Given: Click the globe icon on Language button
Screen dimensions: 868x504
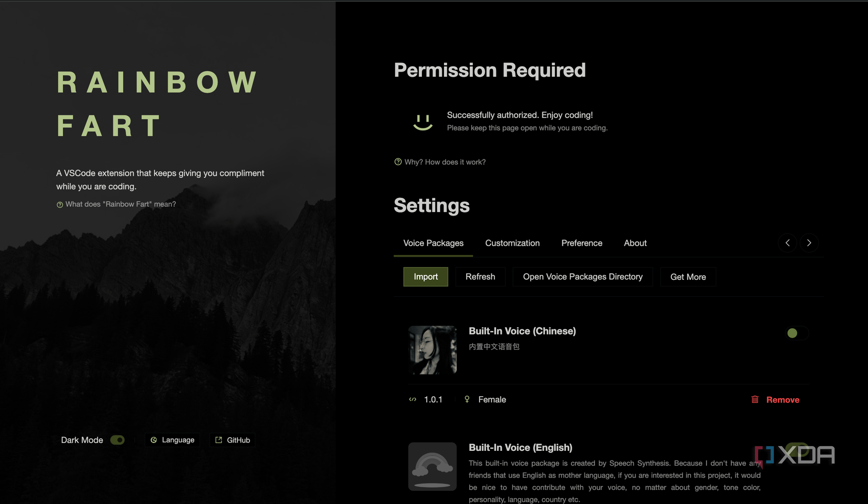Looking at the screenshot, I should [x=154, y=440].
